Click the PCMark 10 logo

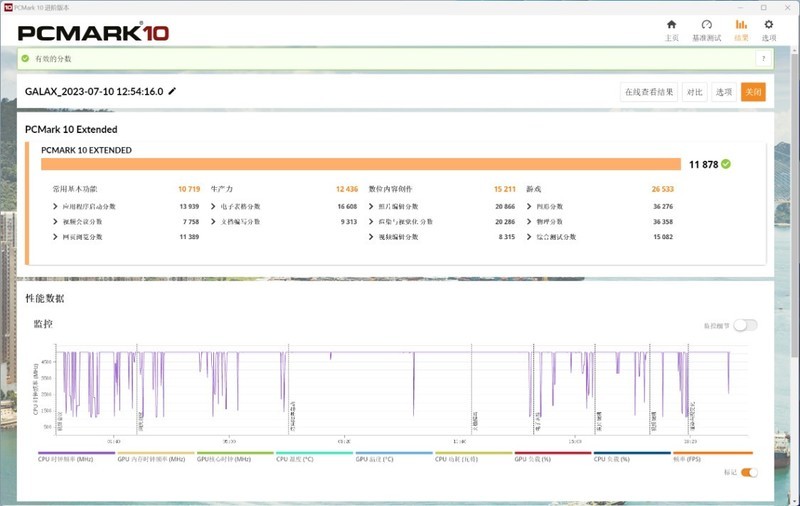(93, 32)
